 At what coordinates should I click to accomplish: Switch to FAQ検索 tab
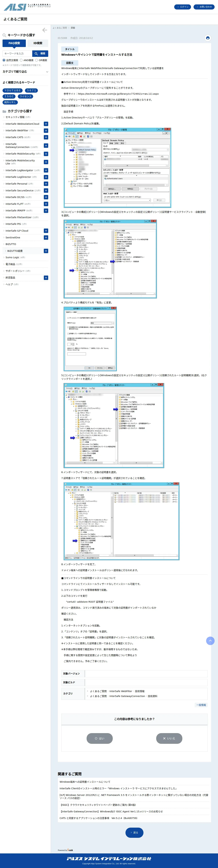pyautogui.click(x=14, y=43)
